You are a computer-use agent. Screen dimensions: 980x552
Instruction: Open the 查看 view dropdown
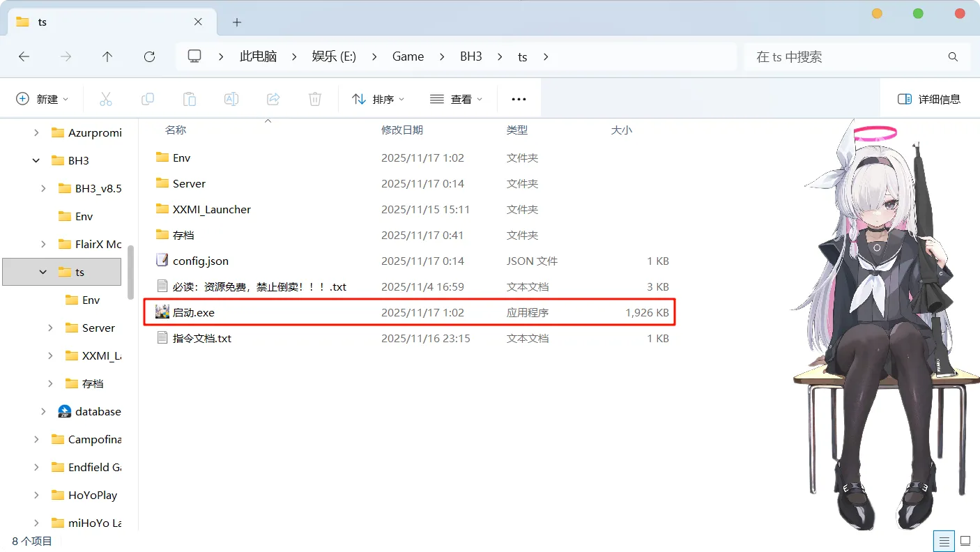point(457,98)
